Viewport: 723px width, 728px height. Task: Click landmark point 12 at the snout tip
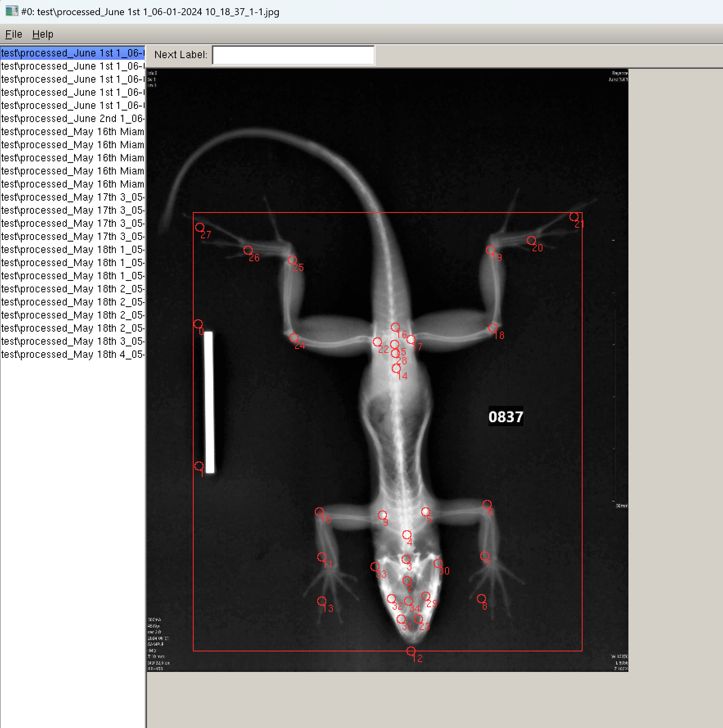tap(411, 651)
